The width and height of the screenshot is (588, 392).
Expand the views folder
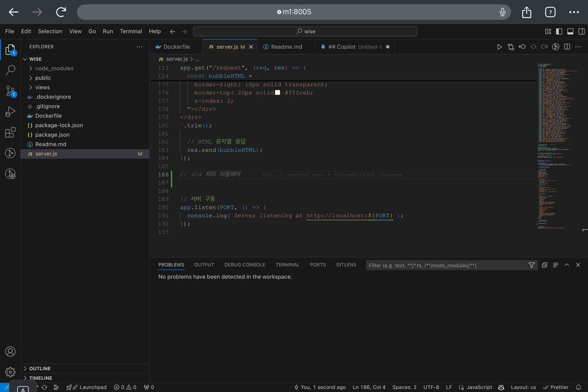coord(42,87)
